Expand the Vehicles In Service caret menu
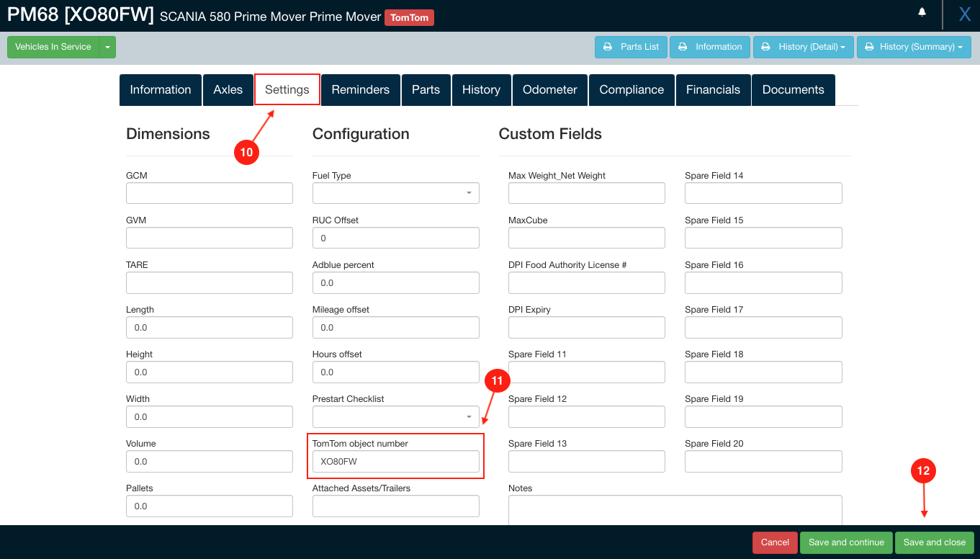Screen dimensions: 980x559 tap(107, 47)
